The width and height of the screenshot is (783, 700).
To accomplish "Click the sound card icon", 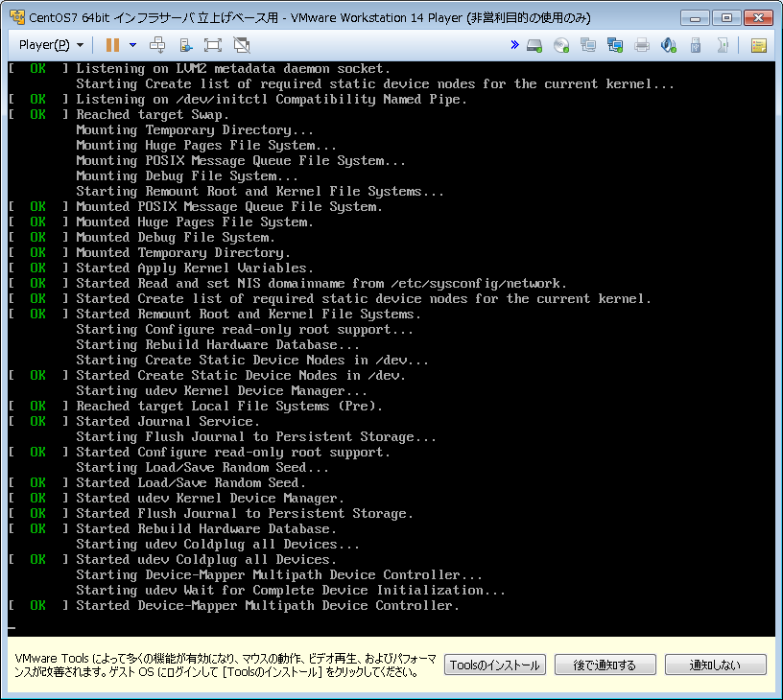I will 669,45.
